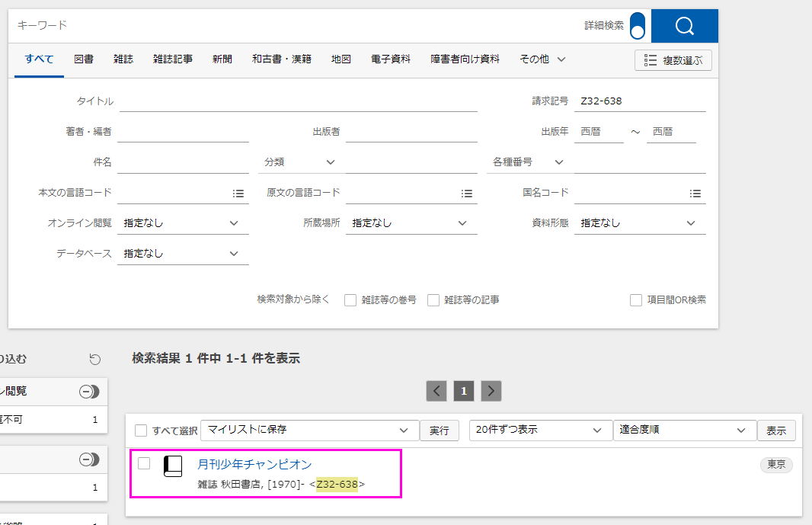Tick the すべて選択 checkbox
This screenshot has width=812, height=525.
pyautogui.click(x=141, y=431)
